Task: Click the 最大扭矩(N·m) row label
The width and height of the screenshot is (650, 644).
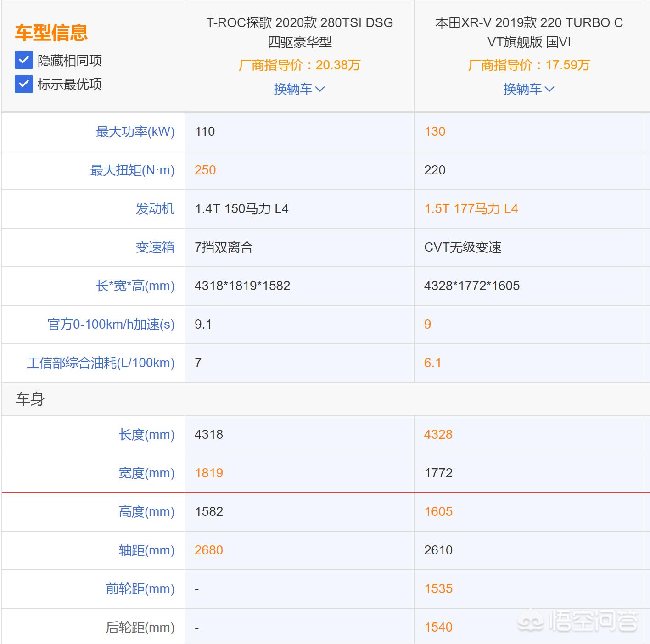Action: pos(133,170)
